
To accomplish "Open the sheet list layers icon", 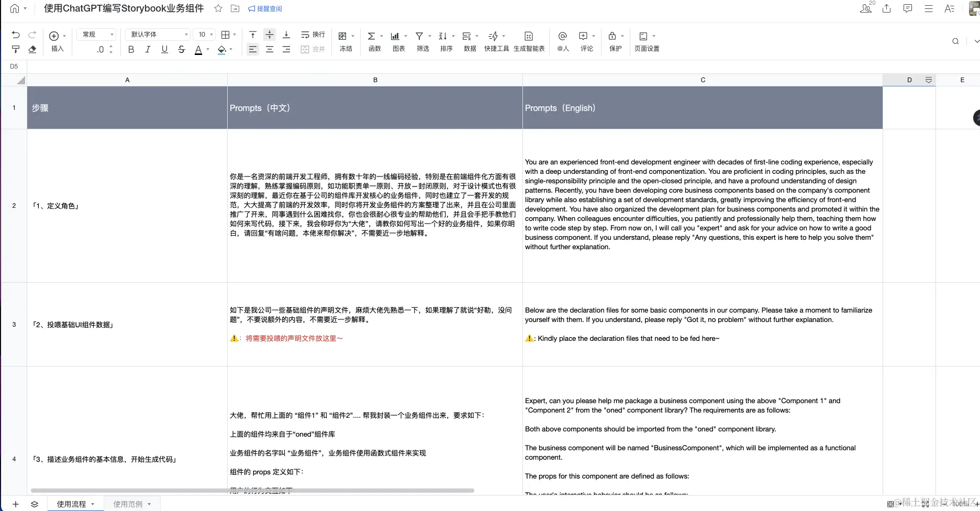I will click(35, 504).
